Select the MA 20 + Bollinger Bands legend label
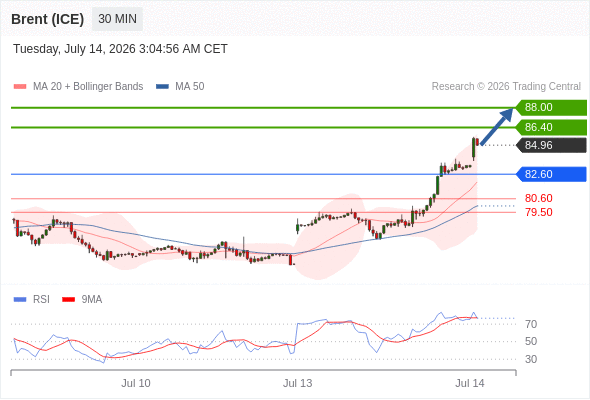 (x=88, y=87)
